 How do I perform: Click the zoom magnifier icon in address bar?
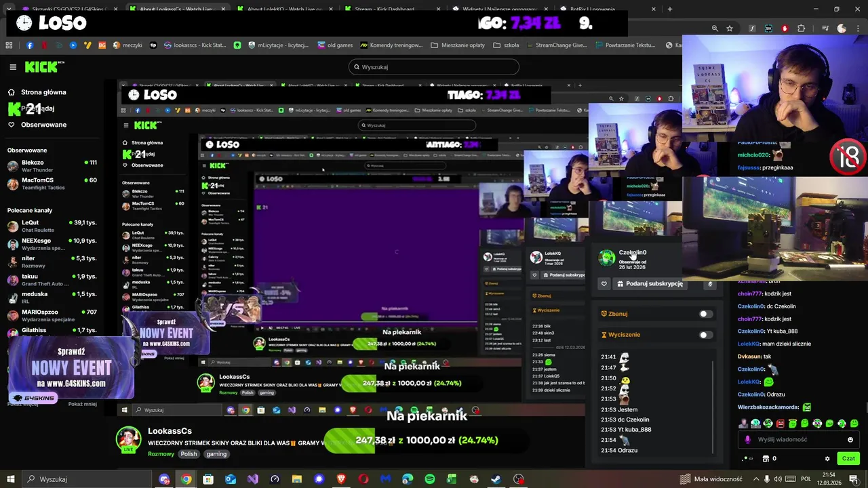coord(715,28)
